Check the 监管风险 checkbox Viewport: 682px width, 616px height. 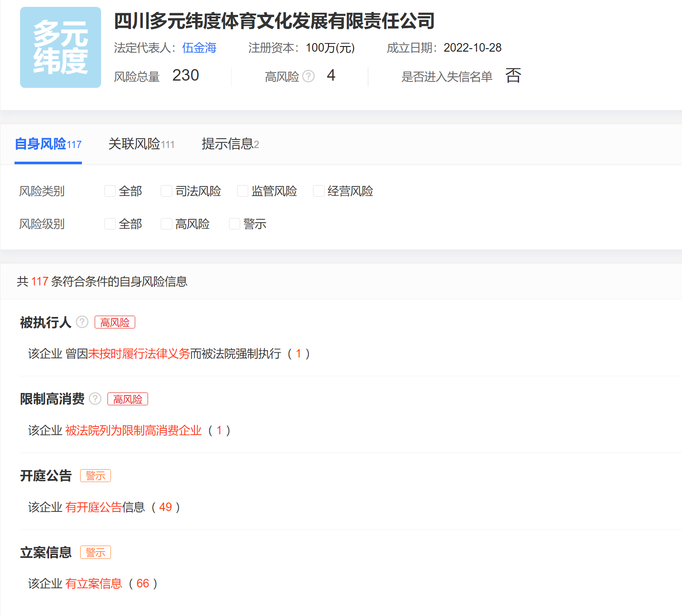coord(243,191)
